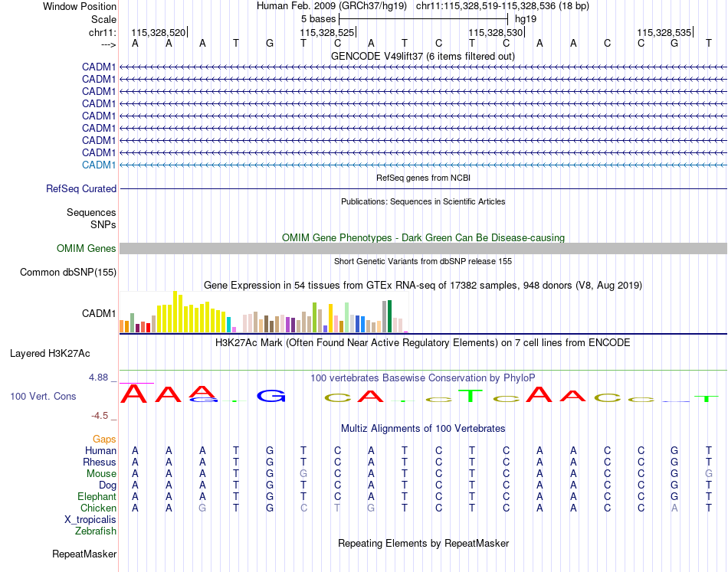This screenshot has height=572, width=728.
Task: Click the orange 'Gaps' label
Action: point(104,439)
